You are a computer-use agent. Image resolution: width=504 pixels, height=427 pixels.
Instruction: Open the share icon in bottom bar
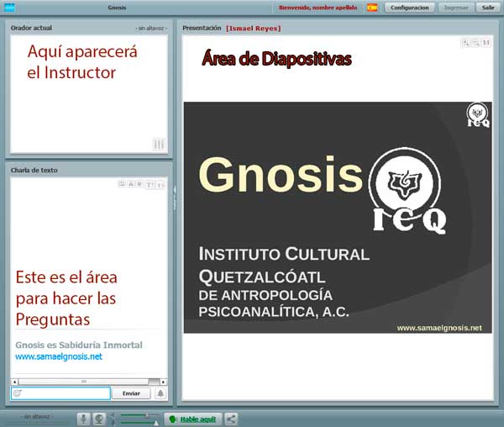pyautogui.click(x=232, y=419)
